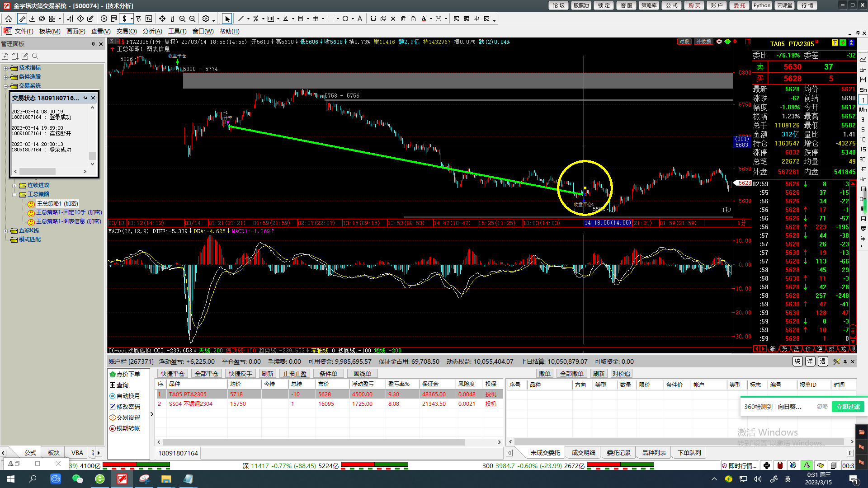Select the TA05 PTA2305 position row
Screen dimensions: 868x488
188,394
